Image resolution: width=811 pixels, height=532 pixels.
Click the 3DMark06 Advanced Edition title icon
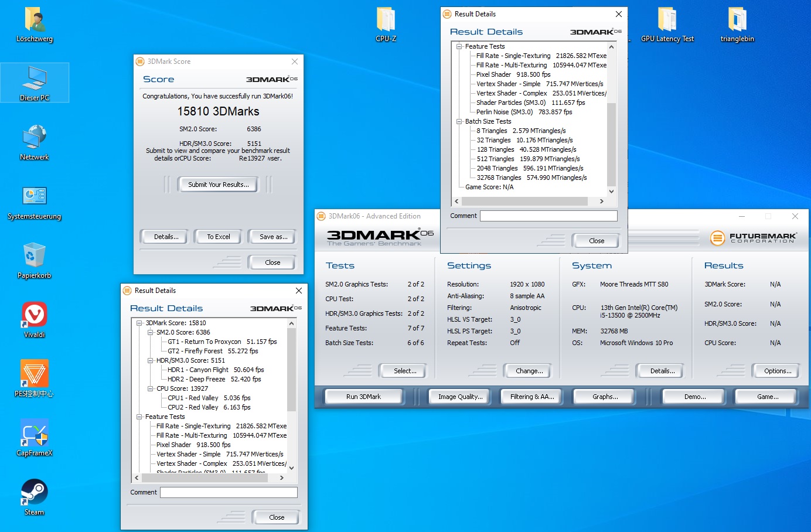321,216
